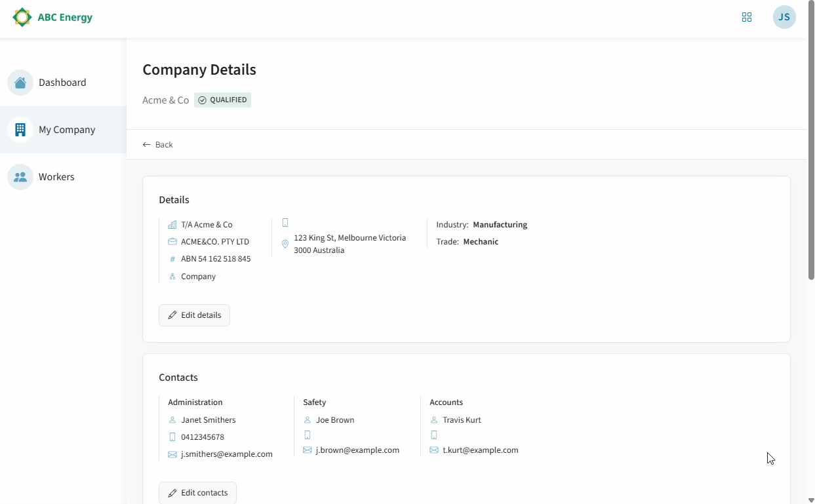Click the T/A Acme & Co trading name
The width and height of the screenshot is (815, 504).
coord(207,225)
